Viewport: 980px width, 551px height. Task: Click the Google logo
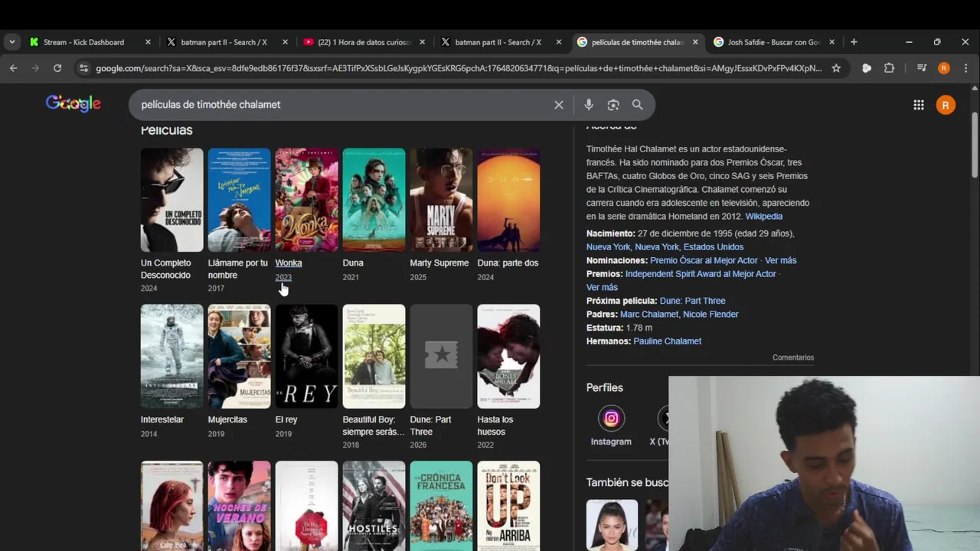click(73, 104)
